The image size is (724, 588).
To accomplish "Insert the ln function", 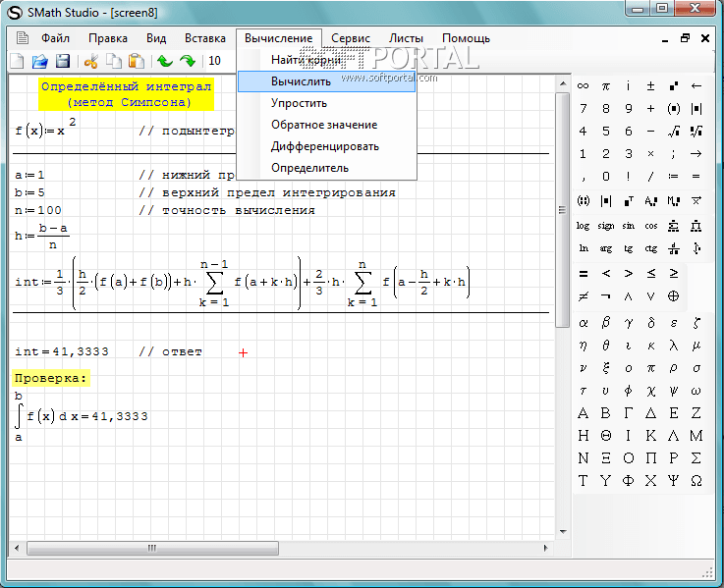I will pos(584,248).
